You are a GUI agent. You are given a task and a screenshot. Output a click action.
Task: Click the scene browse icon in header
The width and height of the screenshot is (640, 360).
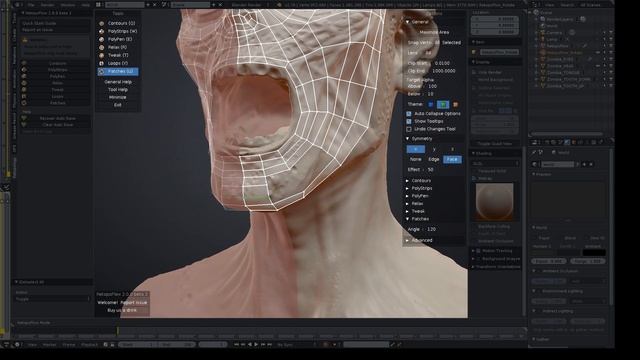(165, 4)
